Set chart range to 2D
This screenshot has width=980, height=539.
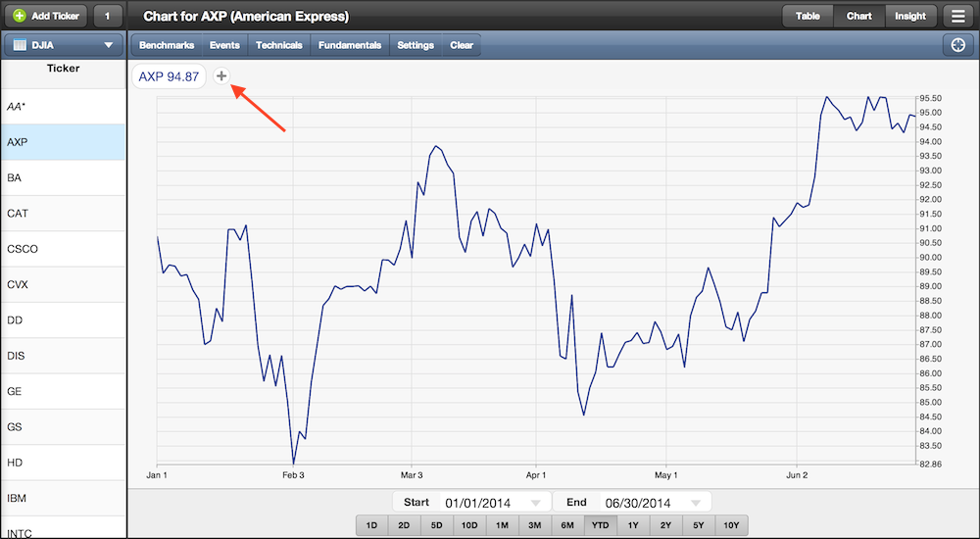(x=405, y=525)
